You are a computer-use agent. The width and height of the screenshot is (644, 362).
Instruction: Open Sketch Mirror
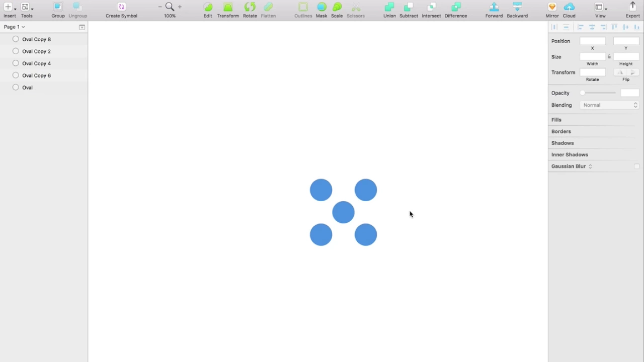(552, 10)
